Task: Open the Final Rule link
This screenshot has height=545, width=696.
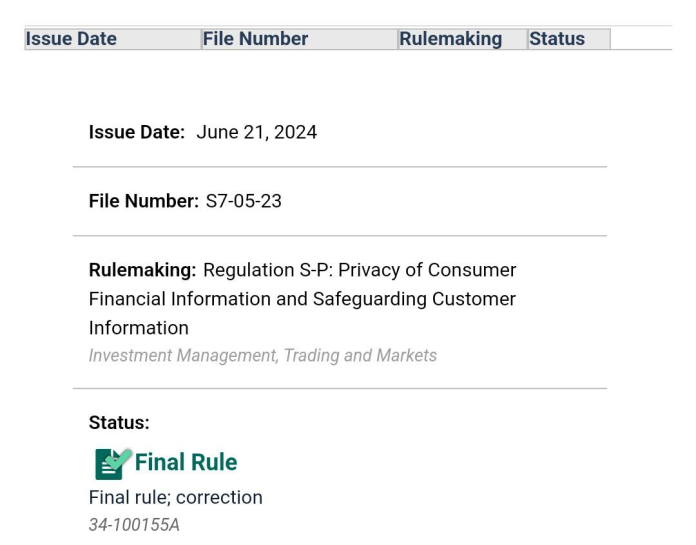Action: tap(186, 462)
